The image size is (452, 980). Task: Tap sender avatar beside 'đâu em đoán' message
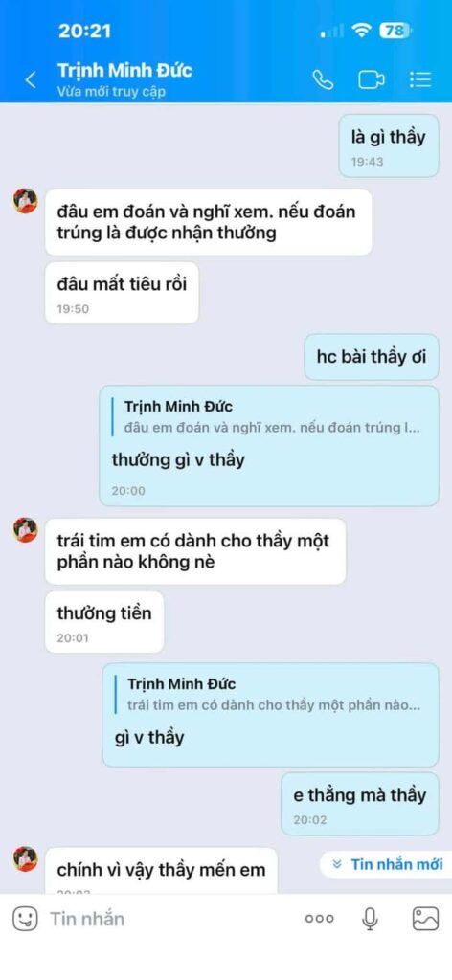tap(26, 201)
